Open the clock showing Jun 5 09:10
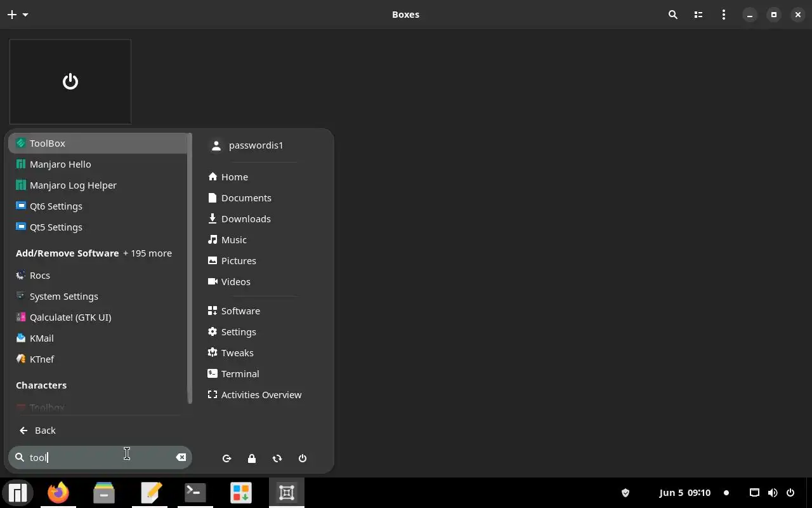Viewport: 812px width, 508px height. 685,493
